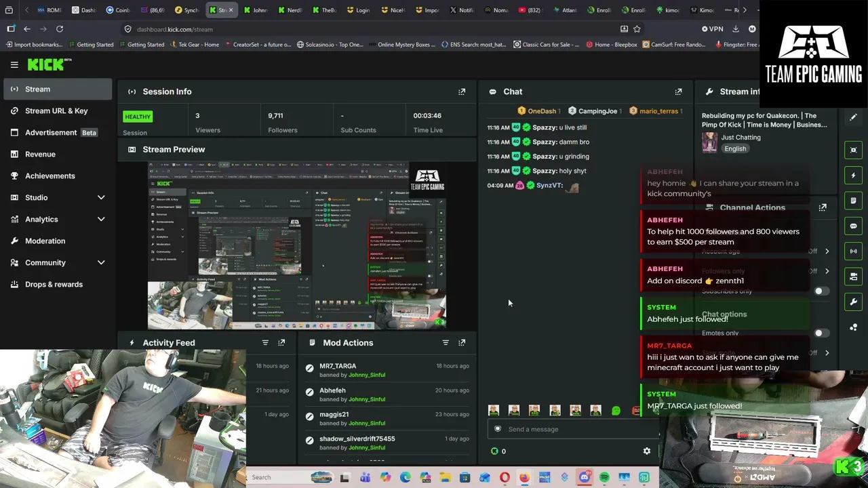The image size is (868, 488).
Task: Click the chat bubble sidebar icon
Action: tap(854, 226)
